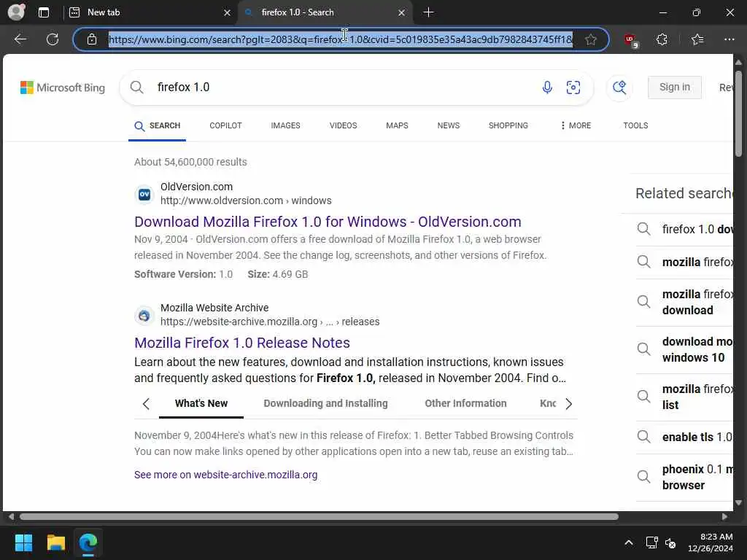Screen dimensions: 747x560
Task: Click the browser address bar URL
Action: (x=341, y=39)
